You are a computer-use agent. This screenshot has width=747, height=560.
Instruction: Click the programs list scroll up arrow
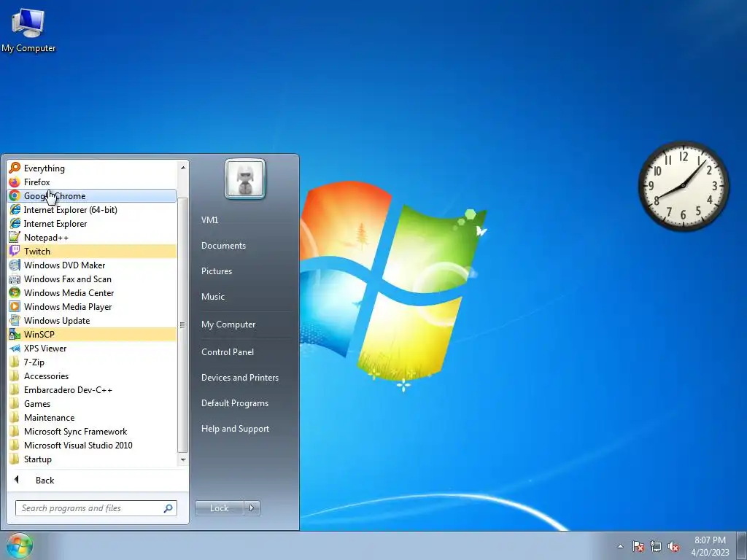pyautogui.click(x=183, y=168)
